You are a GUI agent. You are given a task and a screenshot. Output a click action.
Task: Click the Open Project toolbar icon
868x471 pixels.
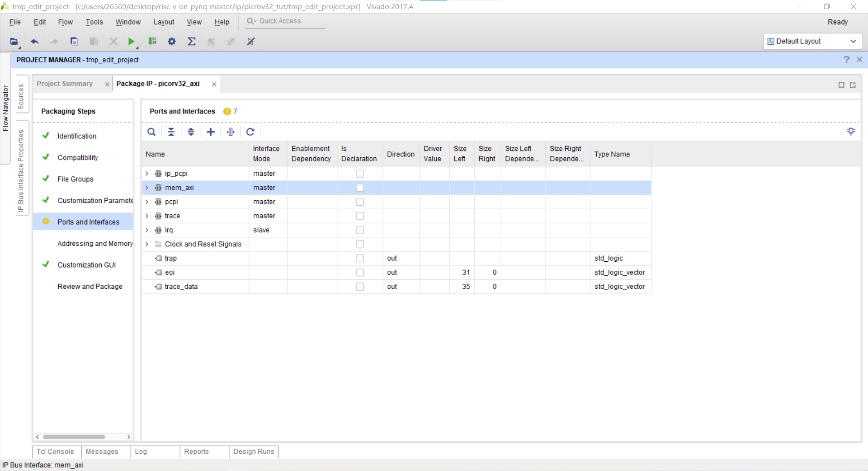tap(14, 42)
